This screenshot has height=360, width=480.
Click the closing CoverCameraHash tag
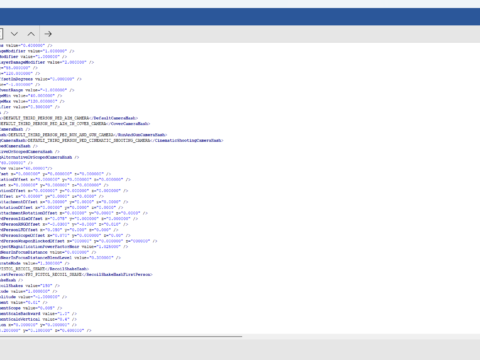pyautogui.click(x=129, y=124)
